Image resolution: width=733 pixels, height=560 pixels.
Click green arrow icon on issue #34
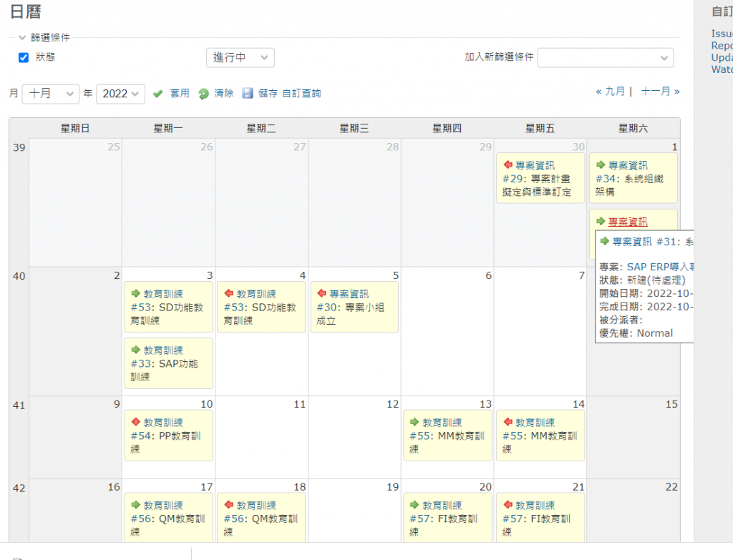(601, 165)
